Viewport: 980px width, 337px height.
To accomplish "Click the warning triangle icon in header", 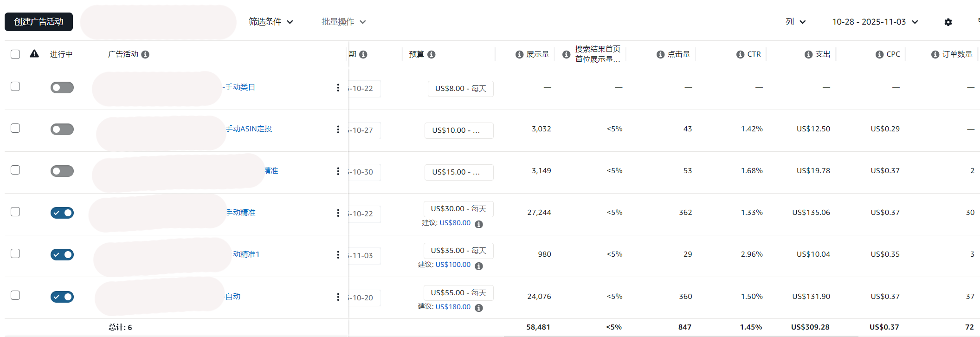I will 34,54.
